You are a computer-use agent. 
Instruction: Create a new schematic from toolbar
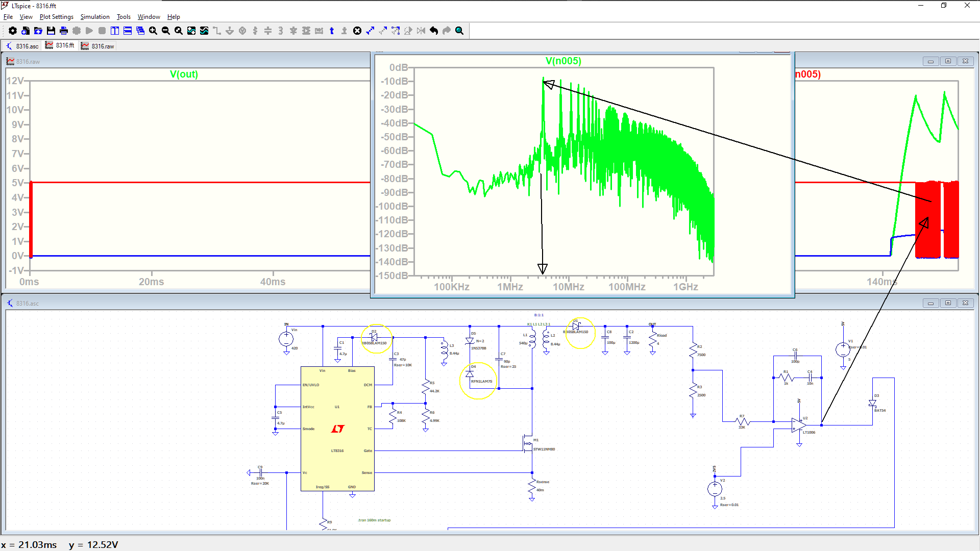26,31
